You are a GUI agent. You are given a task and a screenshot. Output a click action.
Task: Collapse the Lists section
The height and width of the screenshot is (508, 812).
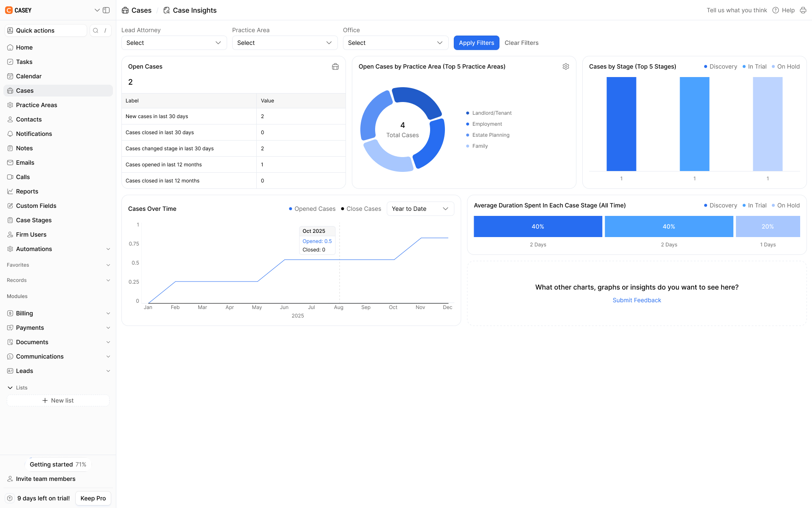10,388
